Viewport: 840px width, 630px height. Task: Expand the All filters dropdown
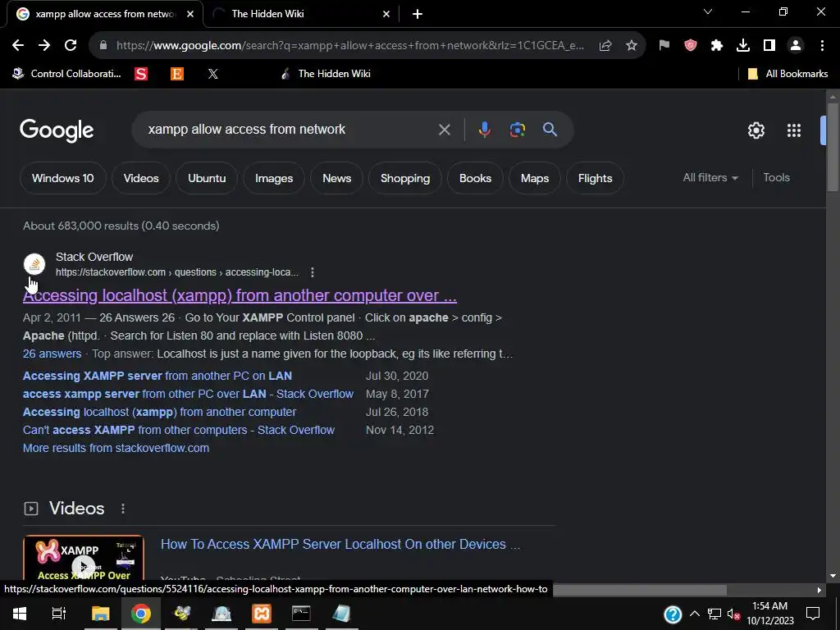[710, 178]
